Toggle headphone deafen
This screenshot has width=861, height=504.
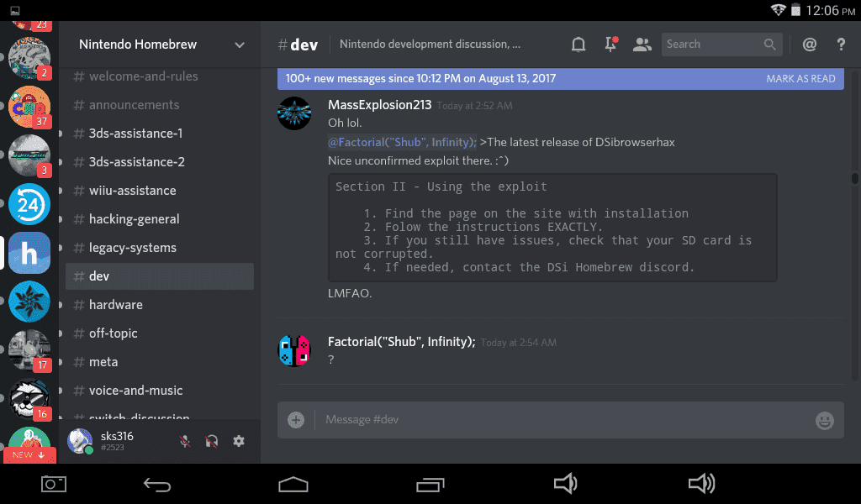pos(211,441)
